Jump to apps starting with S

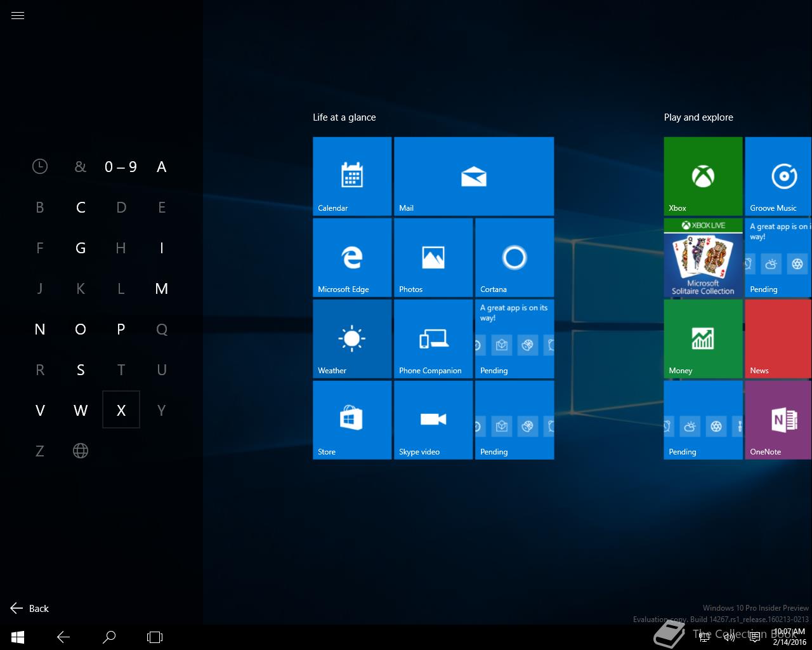coord(81,370)
